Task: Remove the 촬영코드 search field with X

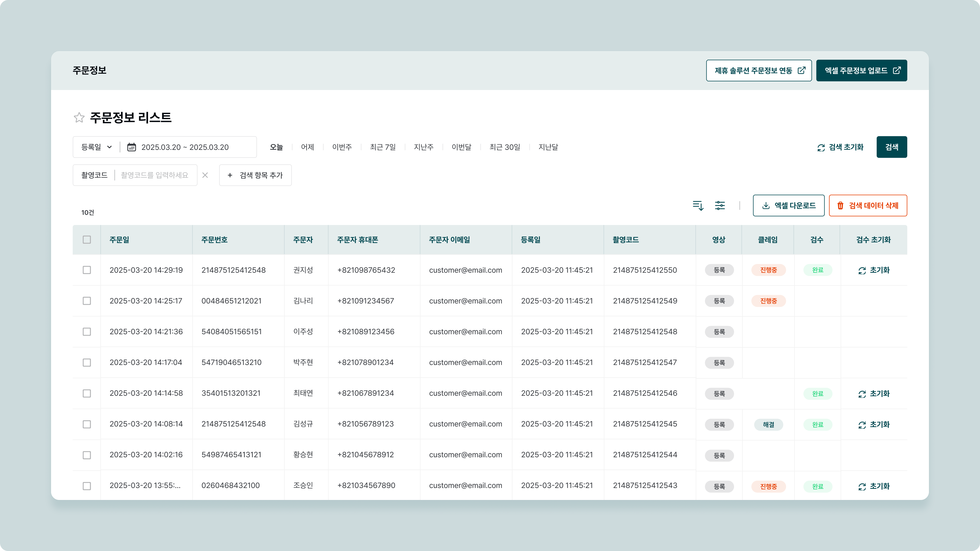Action: point(205,175)
